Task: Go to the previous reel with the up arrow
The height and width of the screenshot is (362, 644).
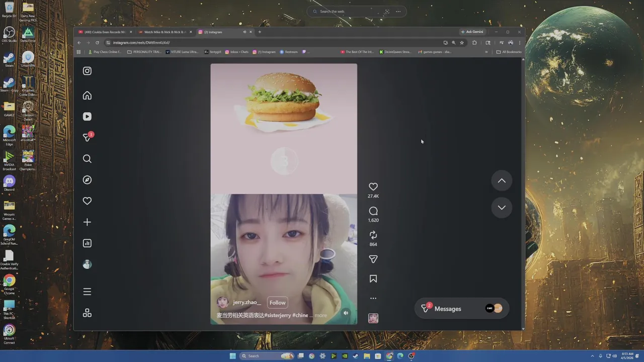Action: [502, 181]
